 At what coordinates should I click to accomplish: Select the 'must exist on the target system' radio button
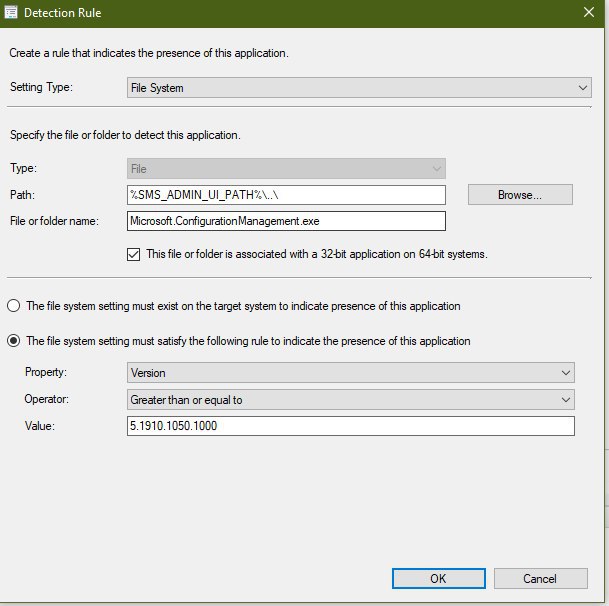click(14, 306)
